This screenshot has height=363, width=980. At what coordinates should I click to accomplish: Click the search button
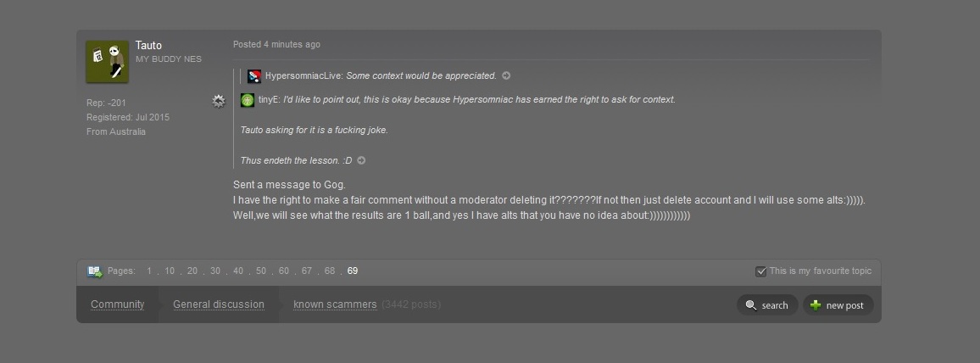click(x=767, y=304)
